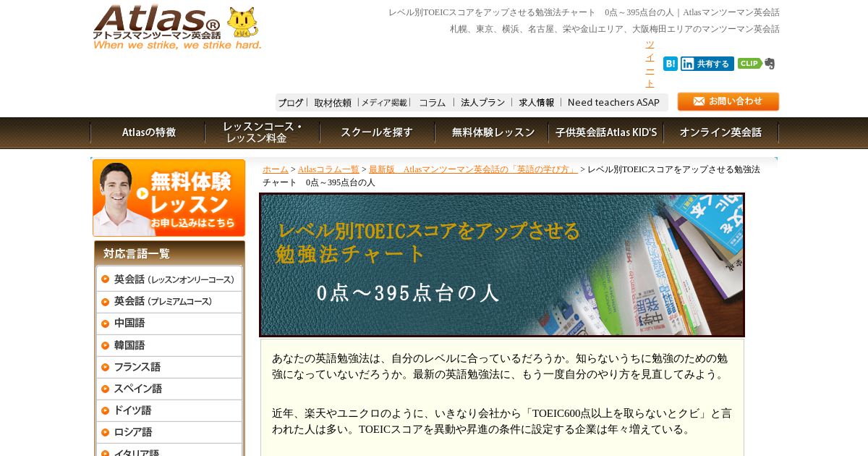
Task: Clip the page to Evernote
Action: (x=756, y=64)
